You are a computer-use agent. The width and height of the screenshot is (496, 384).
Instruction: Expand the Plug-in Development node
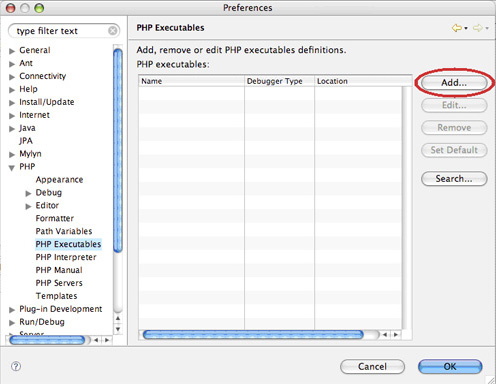tap(12, 310)
